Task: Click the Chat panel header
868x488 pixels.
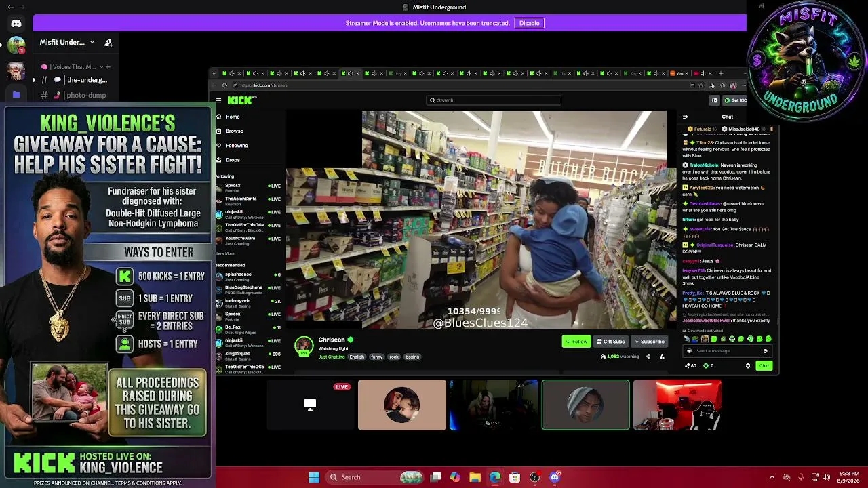Action: coord(727,117)
